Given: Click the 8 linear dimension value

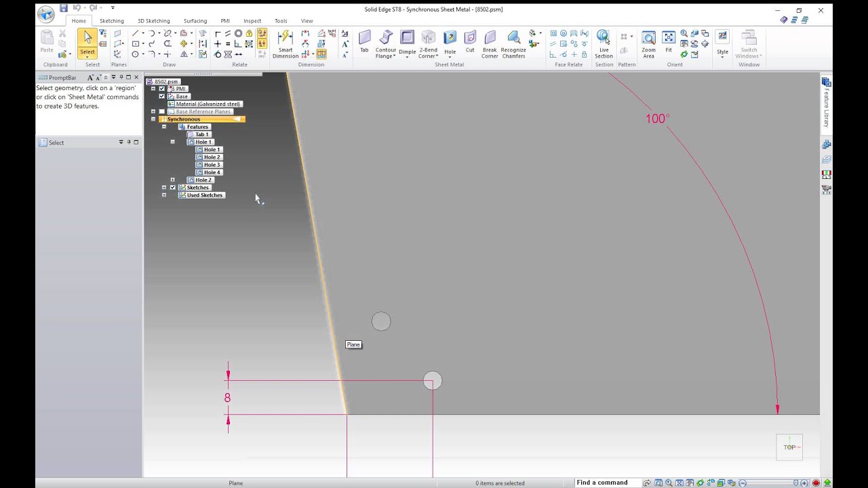Looking at the screenshot, I should [227, 399].
